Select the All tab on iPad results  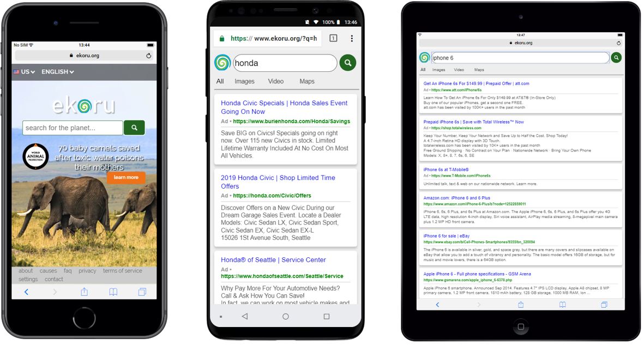click(x=423, y=70)
